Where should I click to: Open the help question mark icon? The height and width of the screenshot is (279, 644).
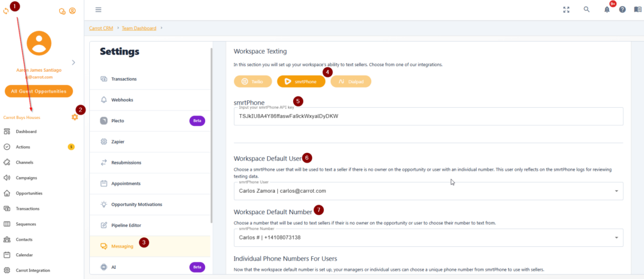[x=622, y=9]
